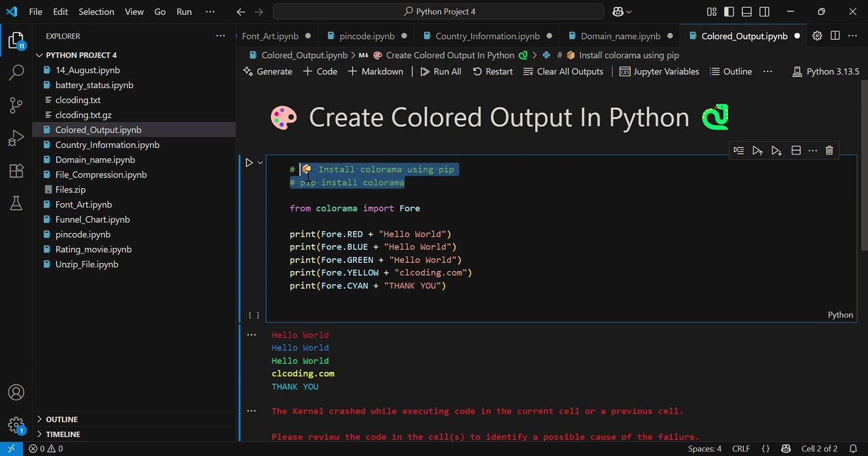Open the View menu
Viewport: 868px width, 456px height.
(134, 11)
